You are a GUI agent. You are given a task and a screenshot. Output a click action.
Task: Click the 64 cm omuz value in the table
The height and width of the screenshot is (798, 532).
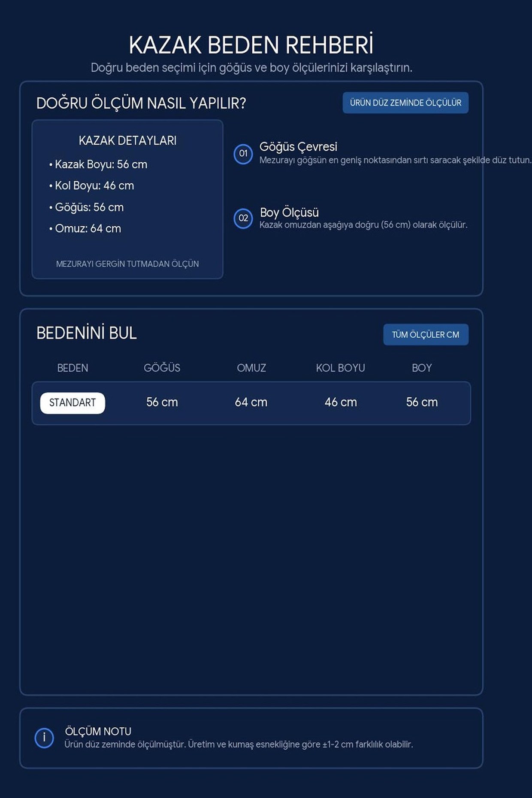(x=251, y=402)
